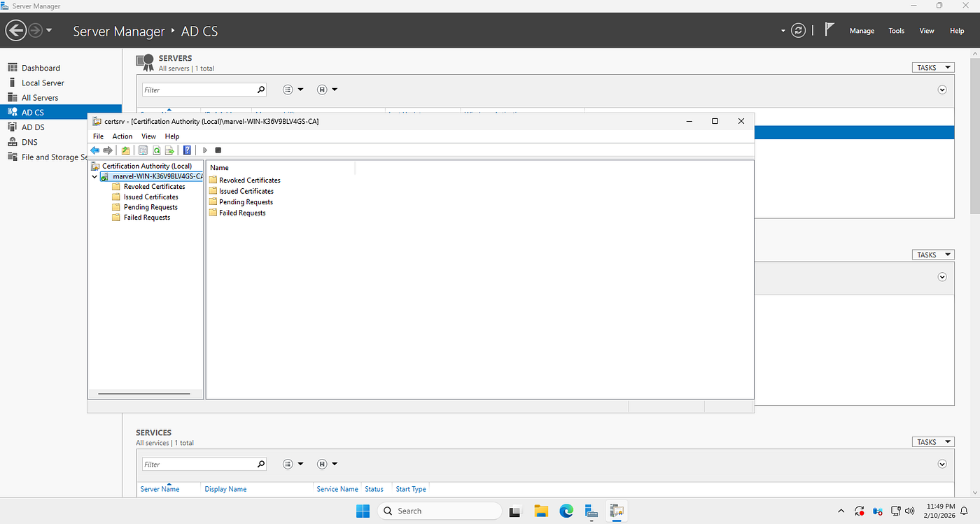Switch to Server Manager via taskbar icon
The height and width of the screenshot is (524, 980).
click(x=591, y=511)
